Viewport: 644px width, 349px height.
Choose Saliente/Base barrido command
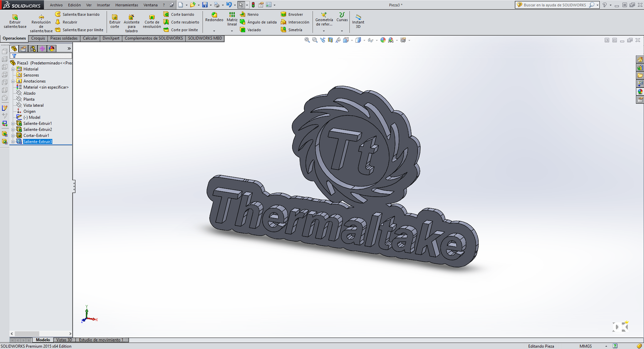[x=77, y=14]
